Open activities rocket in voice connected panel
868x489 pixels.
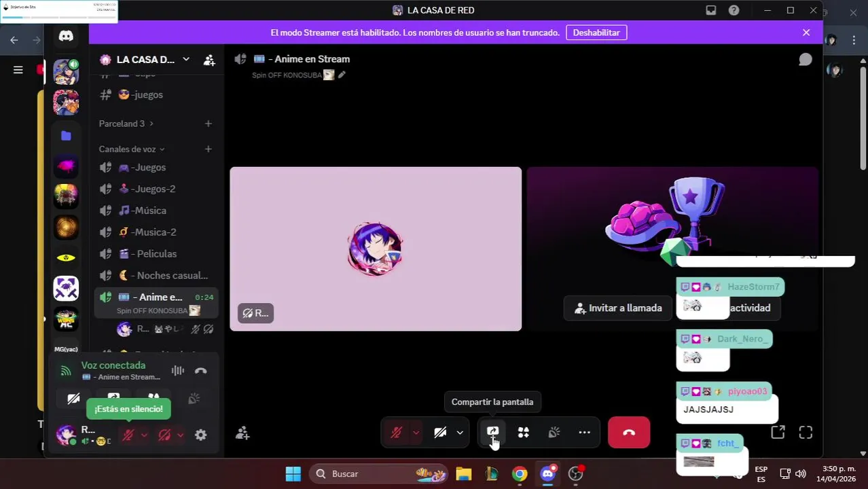pyautogui.click(x=153, y=398)
